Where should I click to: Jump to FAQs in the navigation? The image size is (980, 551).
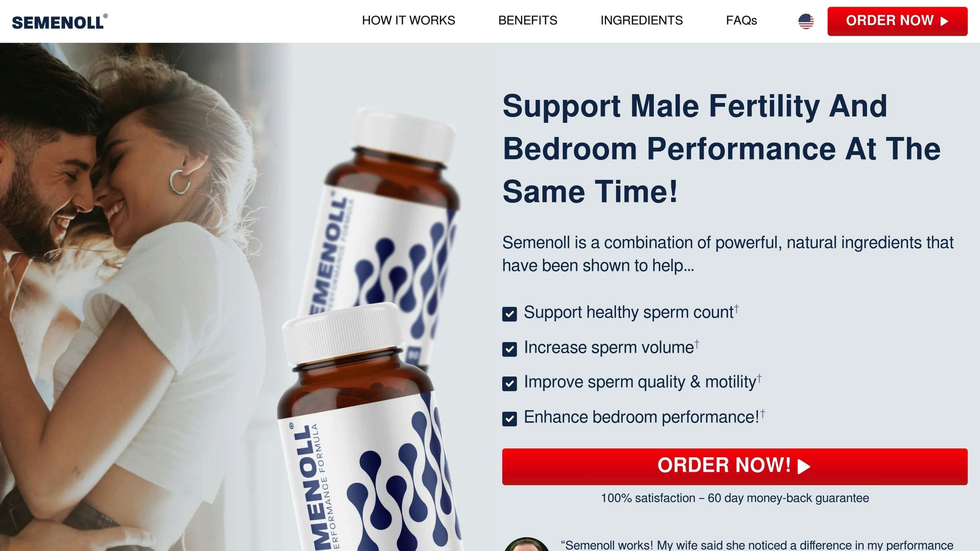[741, 21]
